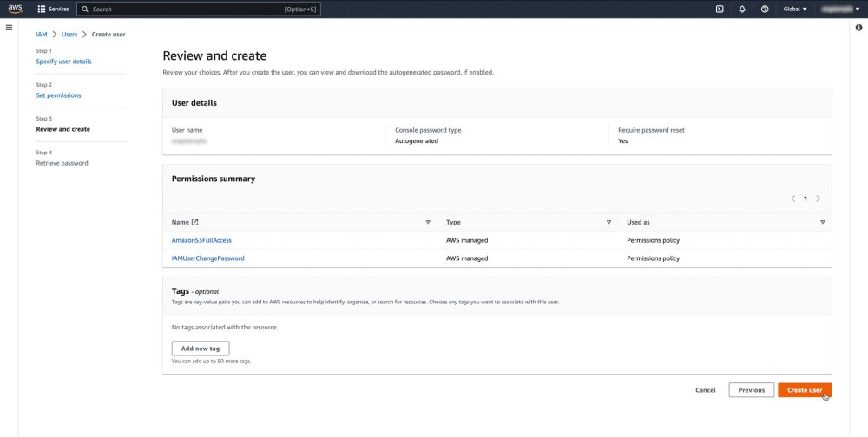868x437 pixels.
Task: Open the Services grid menu
Action: (x=53, y=9)
